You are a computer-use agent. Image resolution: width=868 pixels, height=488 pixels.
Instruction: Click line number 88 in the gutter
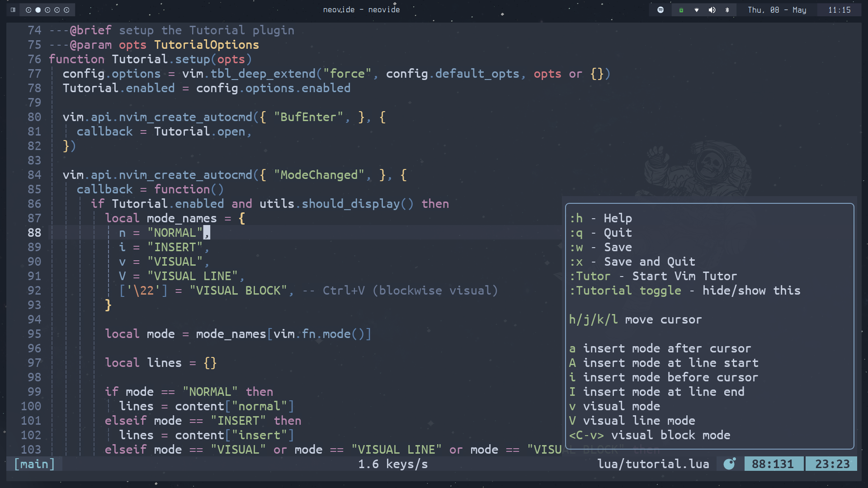coord(34,233)
